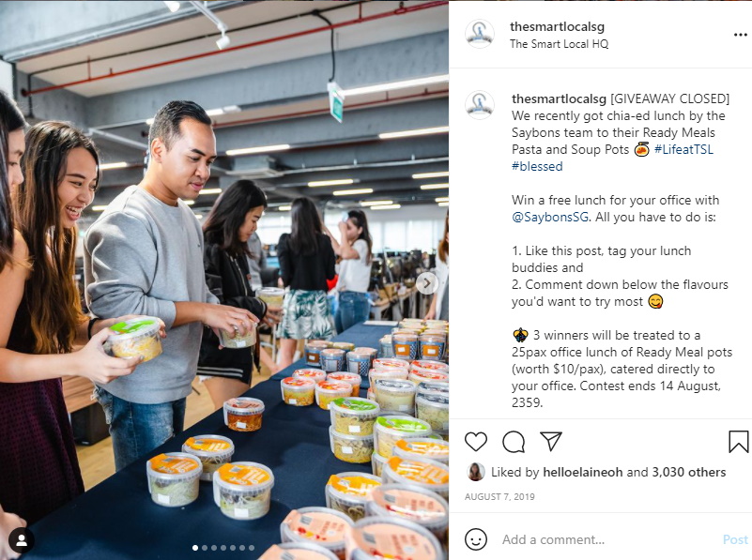The height and width of the screenshot is (560, 752).
Task: Open emoji picker smiley icon
Action: pyautogui.click(x=476, y=539)
